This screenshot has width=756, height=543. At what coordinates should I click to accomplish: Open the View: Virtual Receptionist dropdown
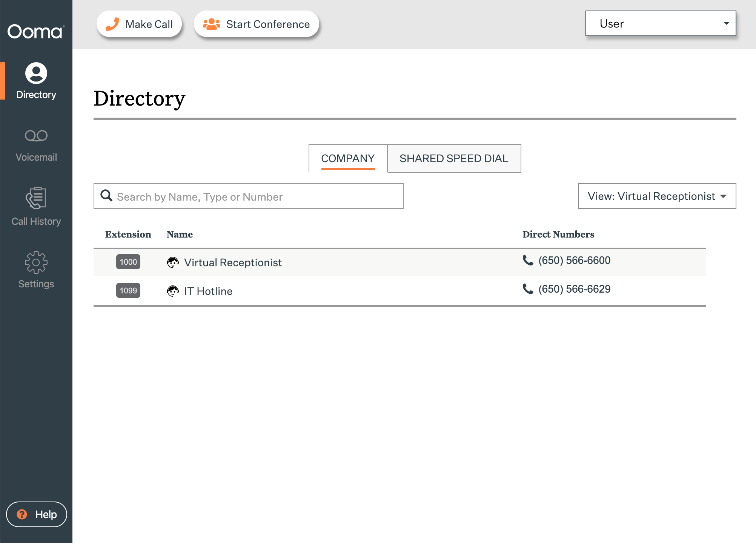pos(656,196)
